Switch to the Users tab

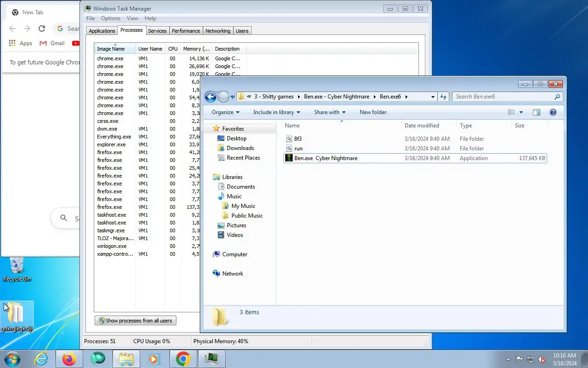[242, 31]
